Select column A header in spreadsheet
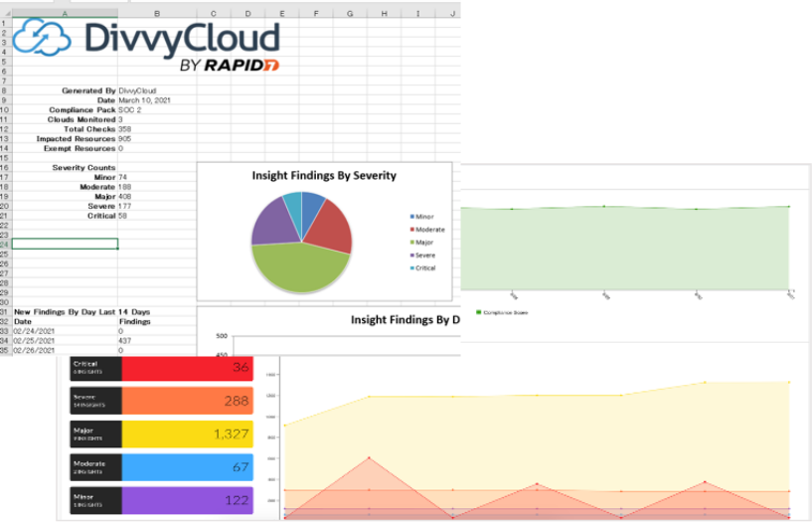 (65, 14)
